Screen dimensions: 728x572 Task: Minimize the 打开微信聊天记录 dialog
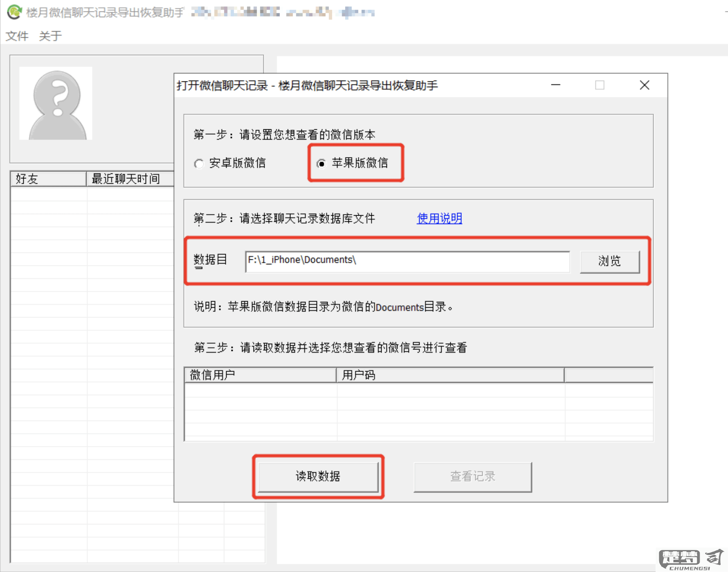[555, 85]
